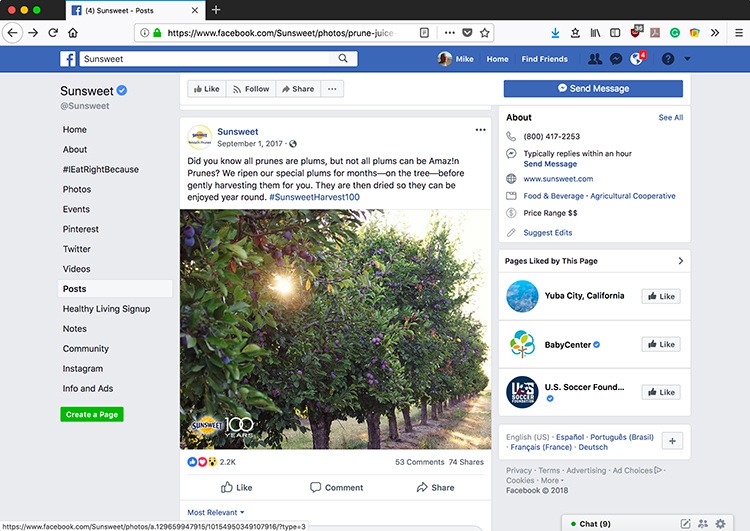This screenshot has width=750, height=531.
Task: Select Posts in the left page menu
Action: coord(115,289)
